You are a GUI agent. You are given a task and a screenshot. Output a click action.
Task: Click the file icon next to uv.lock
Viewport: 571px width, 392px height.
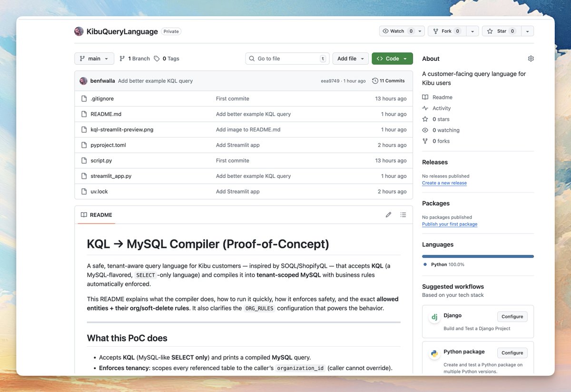point(84,191)
